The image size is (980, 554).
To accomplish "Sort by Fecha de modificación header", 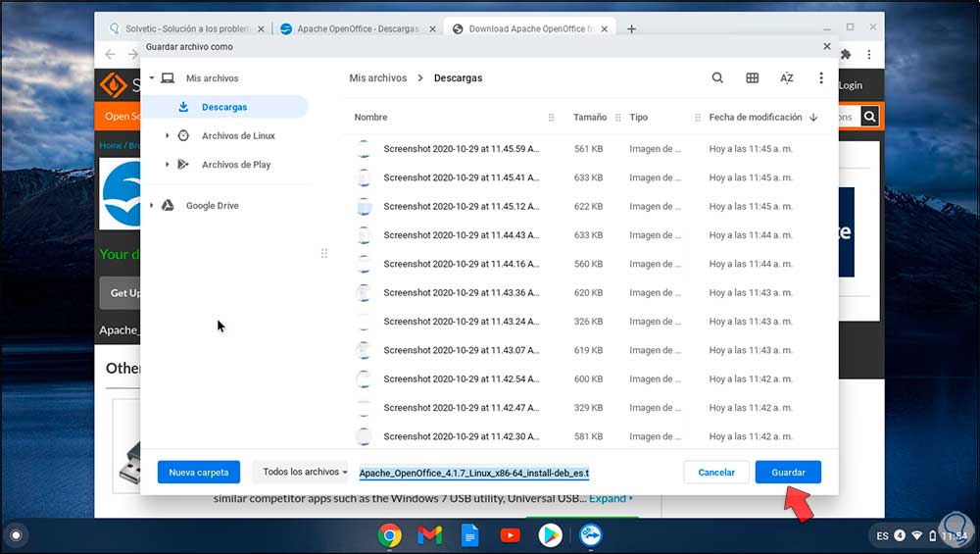I will [755, 117].
